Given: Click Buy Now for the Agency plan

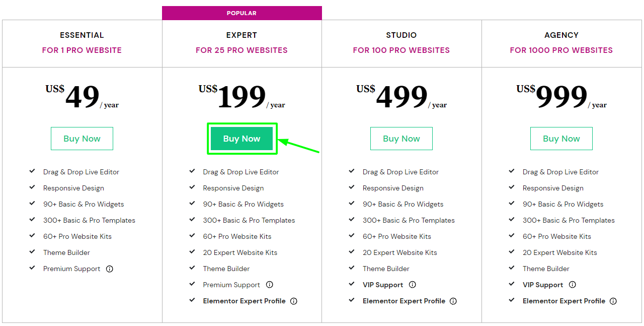Looking at the screenshot, I should click(x=561, y=139).
